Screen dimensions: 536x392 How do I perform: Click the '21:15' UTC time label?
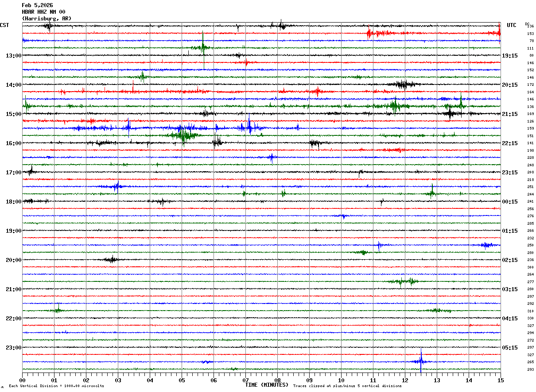(x=510, y=114)
